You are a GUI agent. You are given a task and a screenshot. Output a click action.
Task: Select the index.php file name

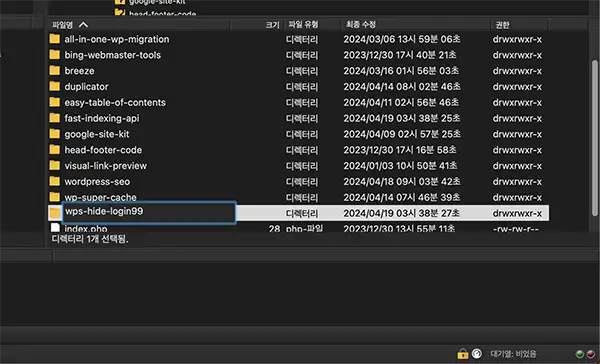point(86,229)
